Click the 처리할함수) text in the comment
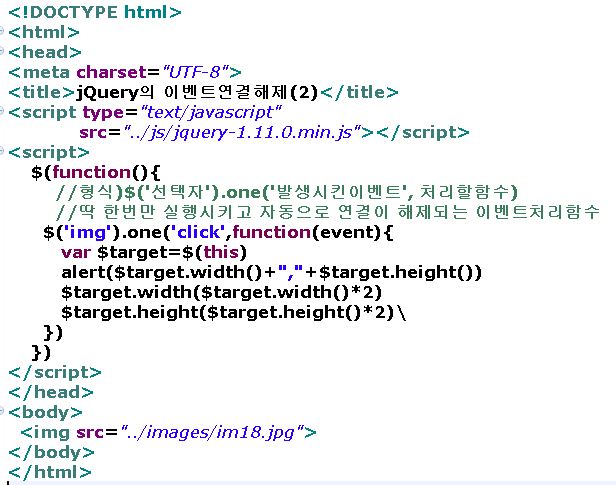Screen dimensions: 616x485 469,192
